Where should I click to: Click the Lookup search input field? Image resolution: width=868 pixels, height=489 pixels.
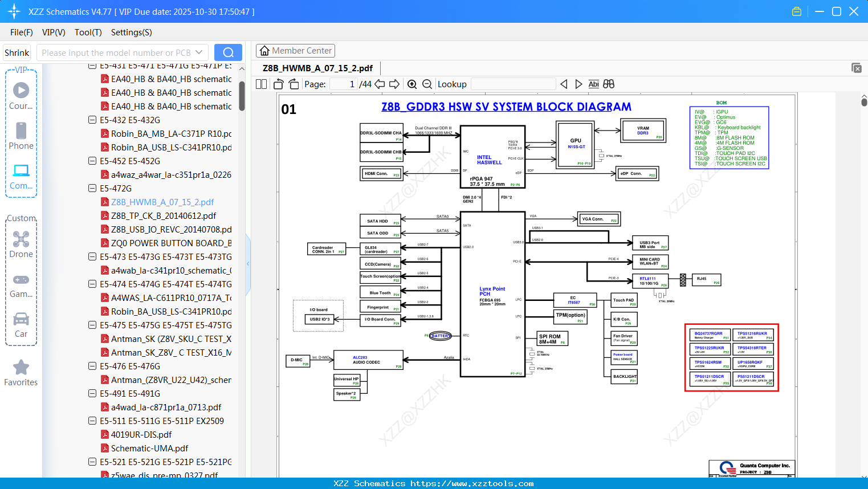[514, 84]
